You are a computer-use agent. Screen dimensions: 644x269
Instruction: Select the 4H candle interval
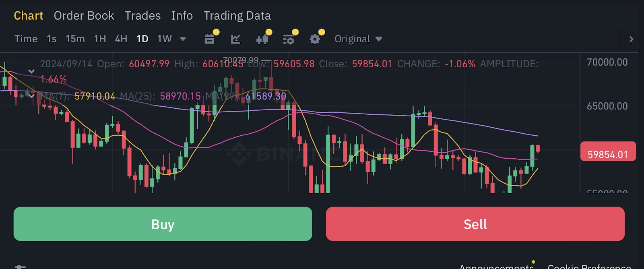click(x=120, y=39)
